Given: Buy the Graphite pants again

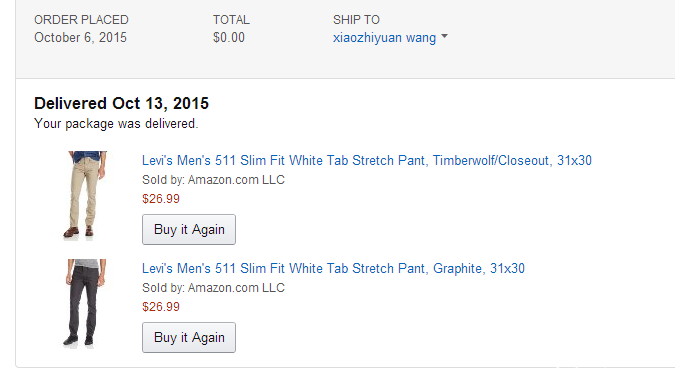Looking at the screenshot, I should point(189,338).
